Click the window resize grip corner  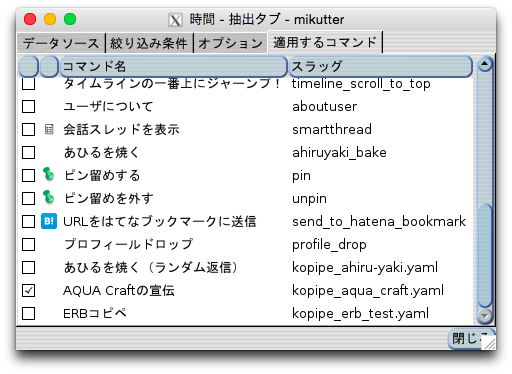[x=489, y=343]
